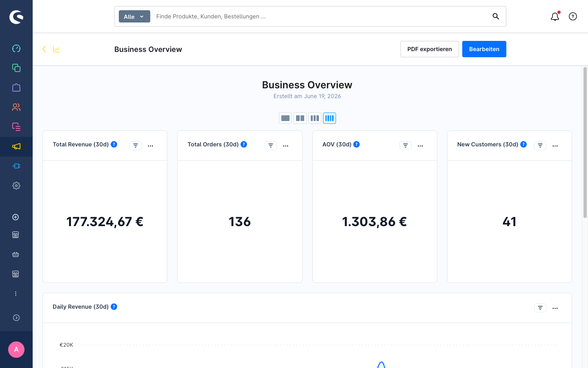Expand the sidebar with the circled arrow icon
588x368 pixels.
(x=16, y=318)
